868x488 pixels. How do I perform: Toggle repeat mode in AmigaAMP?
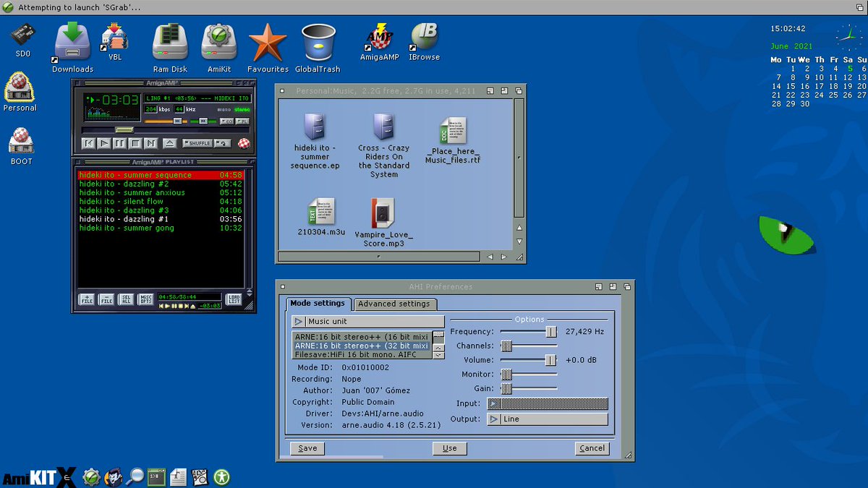pyautogui.click(x=222, y=143)
